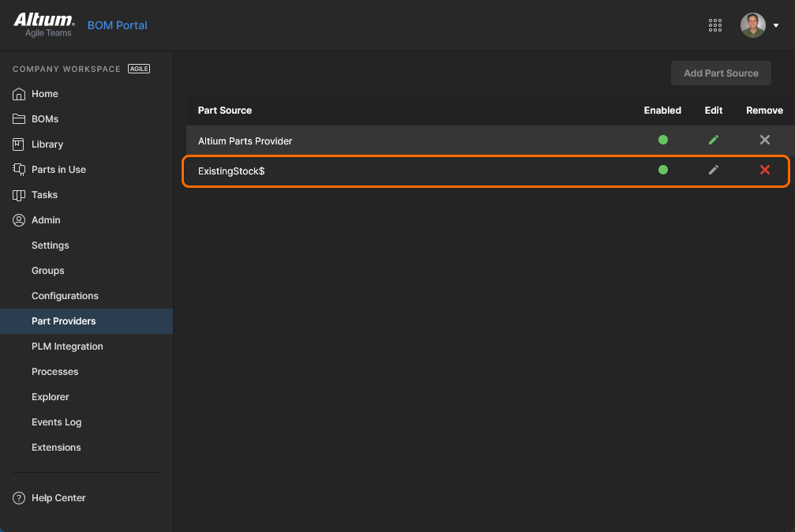The width and height of the screenshot is (795, 532).
Task: Go to PLM Integration page
Action: point(67,347)
